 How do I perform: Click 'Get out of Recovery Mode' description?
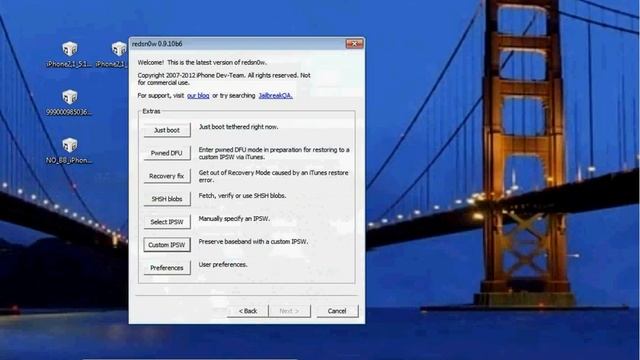point(273,176)
